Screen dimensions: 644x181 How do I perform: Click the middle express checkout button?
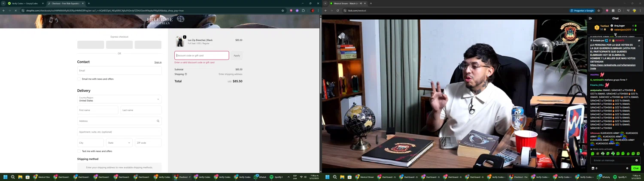(119, 45)
